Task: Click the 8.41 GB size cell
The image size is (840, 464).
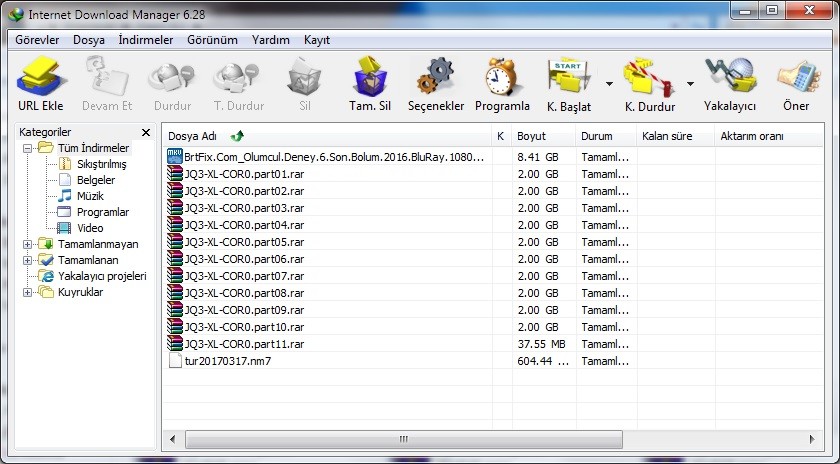Action: [x=538, y=157]
